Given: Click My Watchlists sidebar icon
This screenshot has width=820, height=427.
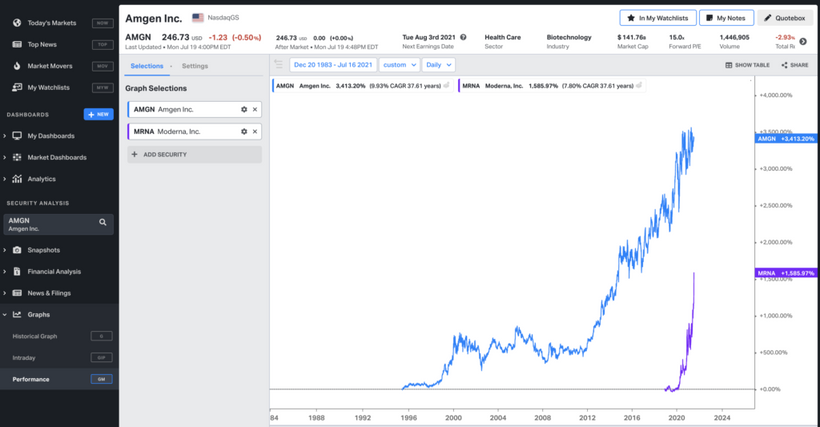Looking at the screenshot, I should tap(17, 87).
